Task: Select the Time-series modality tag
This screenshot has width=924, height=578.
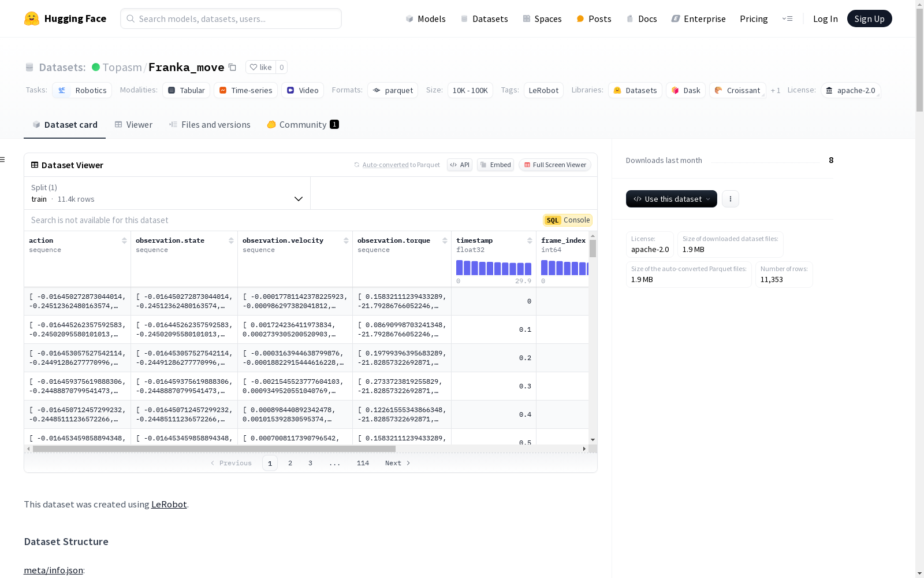Action: 245,90
